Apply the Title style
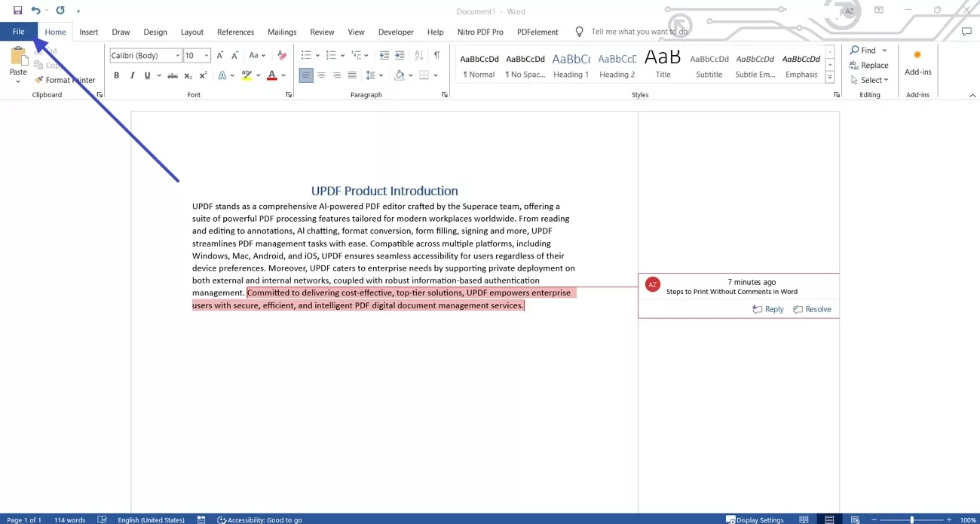This screenshot has width=980, height=524. (663, 64)
